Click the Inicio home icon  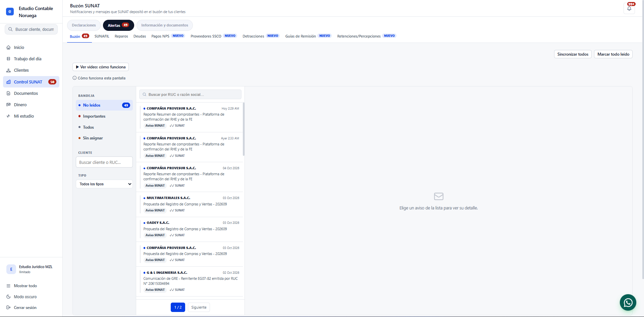(x=8, y=48)
